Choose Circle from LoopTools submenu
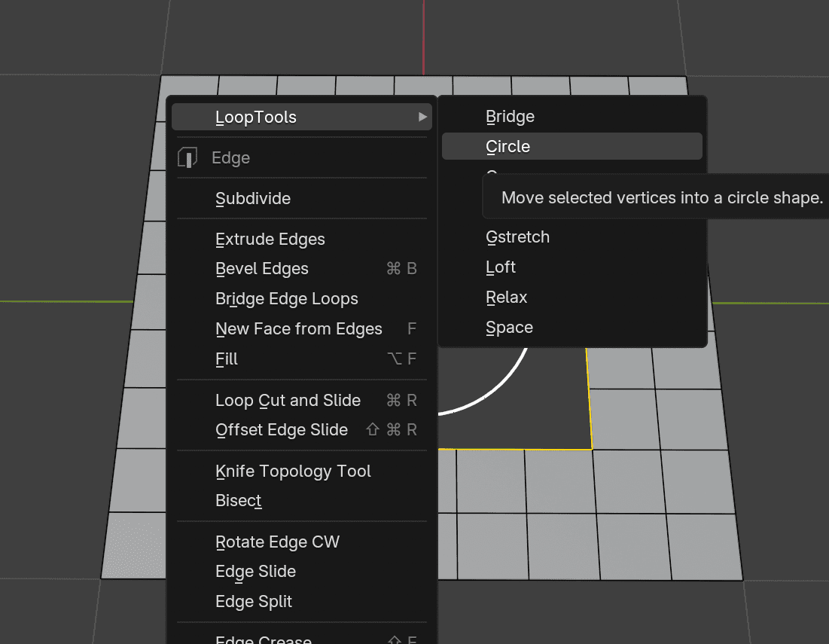 click(x=572, y=146)
